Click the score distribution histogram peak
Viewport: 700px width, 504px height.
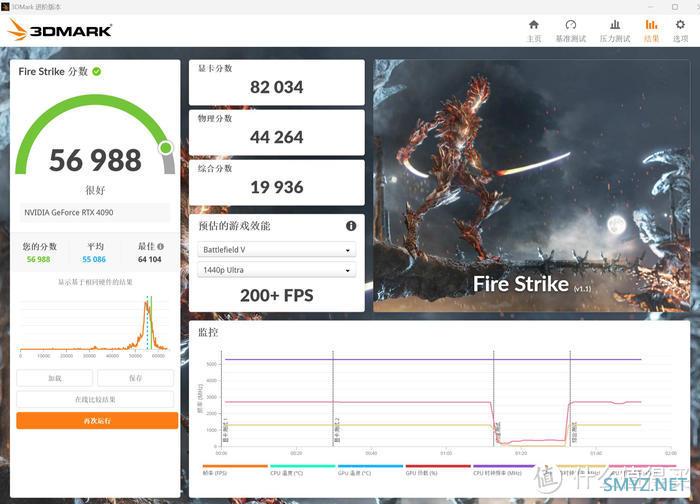point(146,304)
